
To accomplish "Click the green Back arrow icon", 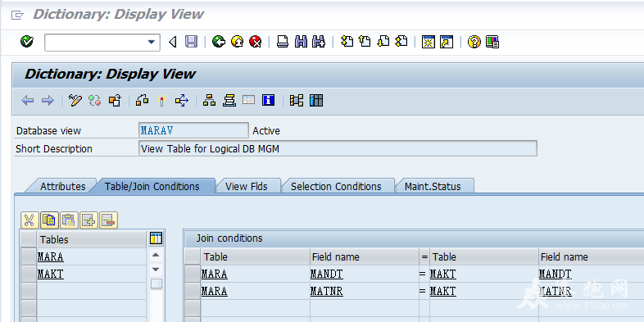I will pyautogui.click(x=219, y=42).
